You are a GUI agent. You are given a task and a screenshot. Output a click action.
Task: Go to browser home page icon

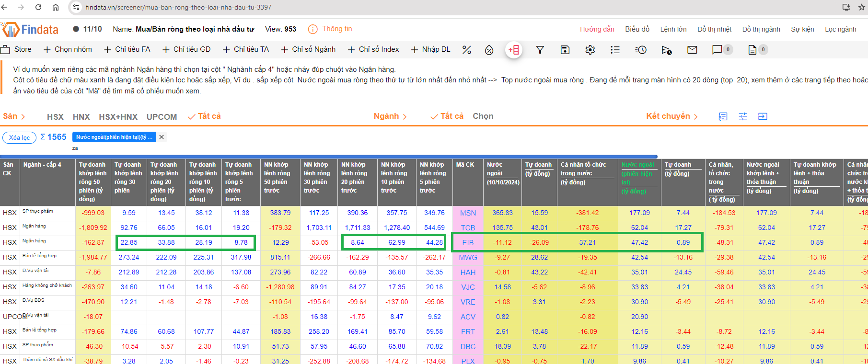56,7
